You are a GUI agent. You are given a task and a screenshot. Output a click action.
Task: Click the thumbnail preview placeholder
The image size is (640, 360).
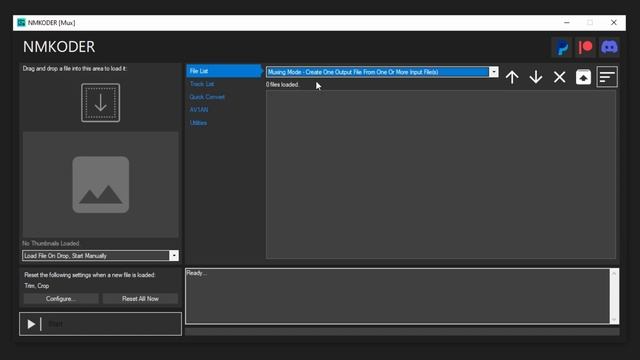click(100, 184)
